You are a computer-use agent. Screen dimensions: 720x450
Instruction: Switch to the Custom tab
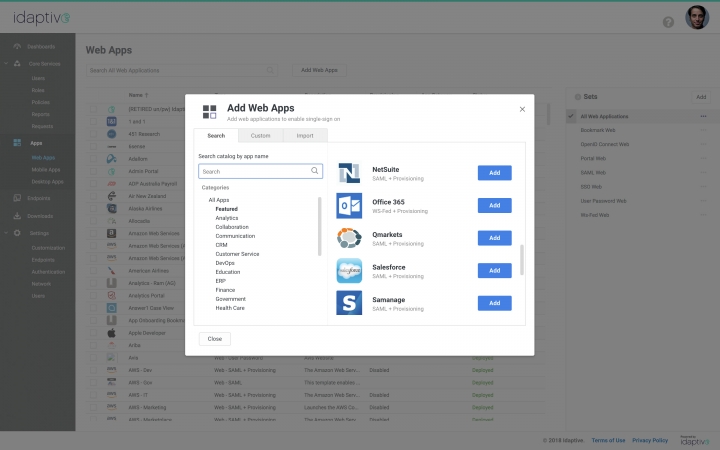[260, 135]
